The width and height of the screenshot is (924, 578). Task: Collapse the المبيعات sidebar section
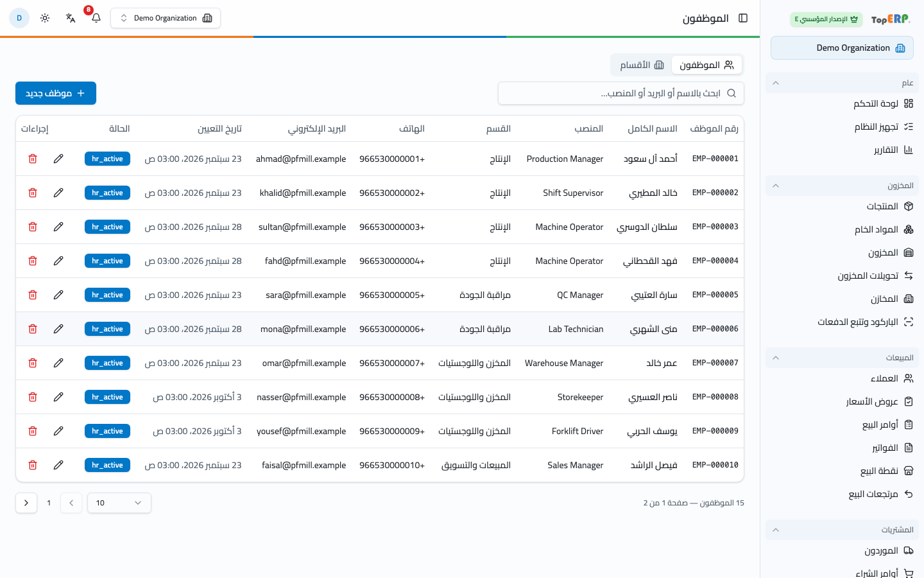(x=842, y=358)
